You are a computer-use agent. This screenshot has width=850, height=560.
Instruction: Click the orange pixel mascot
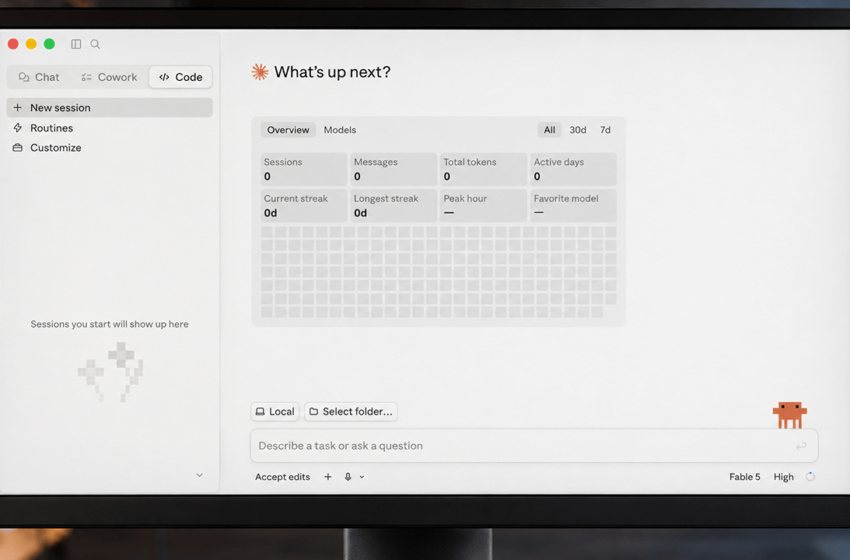tap(790, 415)
